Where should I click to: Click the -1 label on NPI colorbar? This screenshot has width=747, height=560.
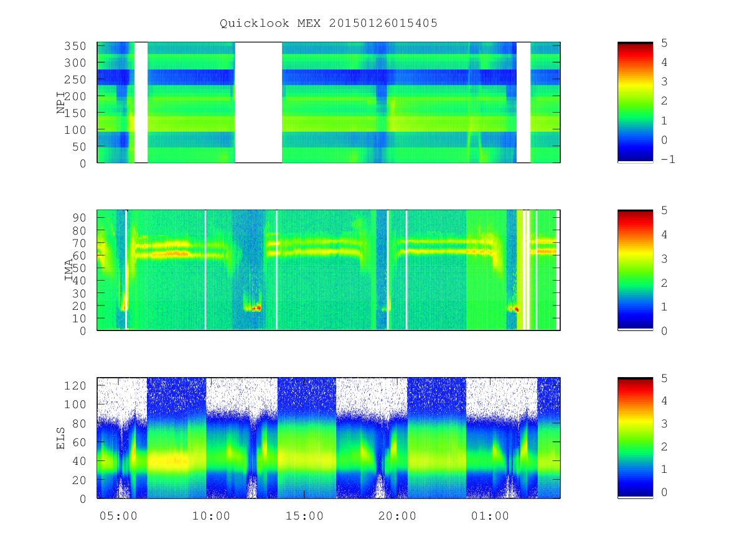(669, 159)
